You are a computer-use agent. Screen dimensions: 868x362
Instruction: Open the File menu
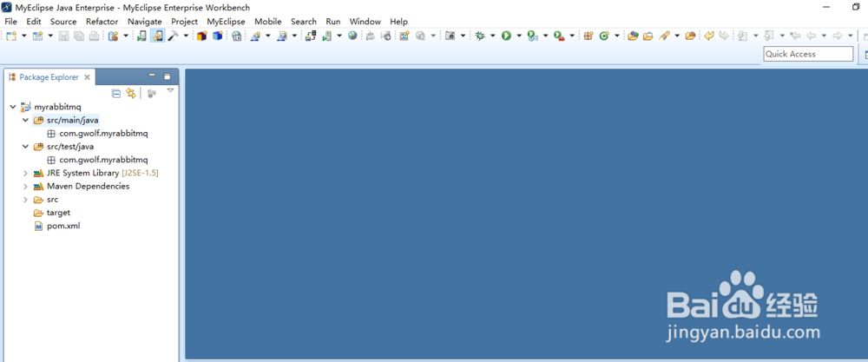(x=10, y=22)
